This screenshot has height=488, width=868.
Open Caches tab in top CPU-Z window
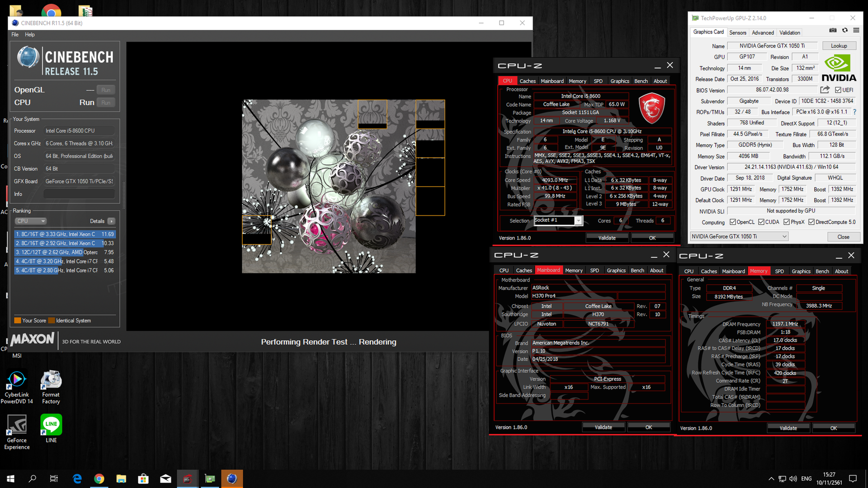528,81
